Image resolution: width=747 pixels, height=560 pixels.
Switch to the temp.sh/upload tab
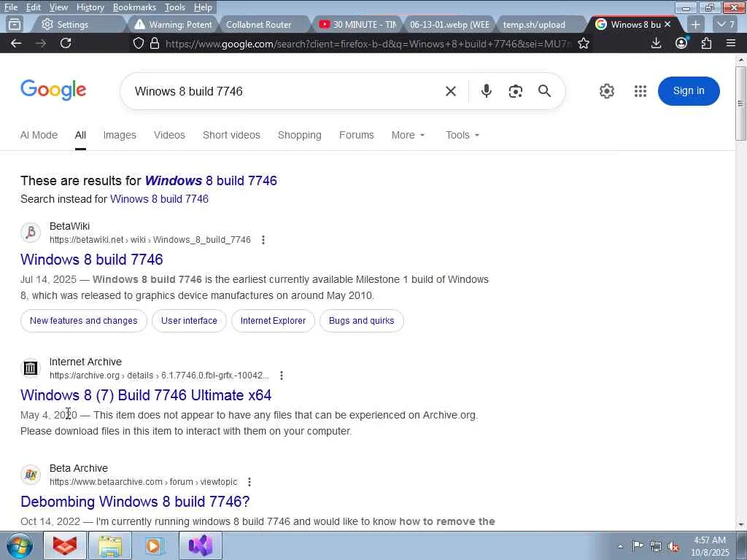click(x=534, y=24)
